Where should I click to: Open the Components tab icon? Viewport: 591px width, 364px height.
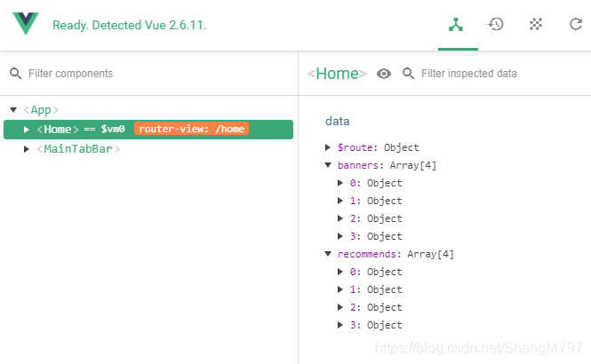tap(456, 25)
